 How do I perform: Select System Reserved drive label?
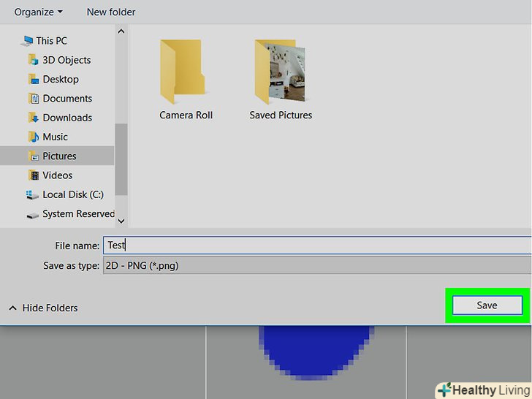click(79, 213)
